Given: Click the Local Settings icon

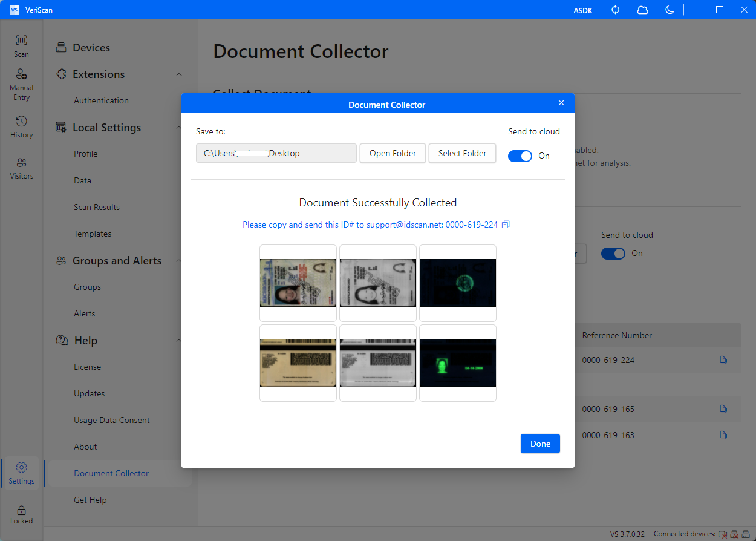Looking at the screenshot, I should coord(61,128).
